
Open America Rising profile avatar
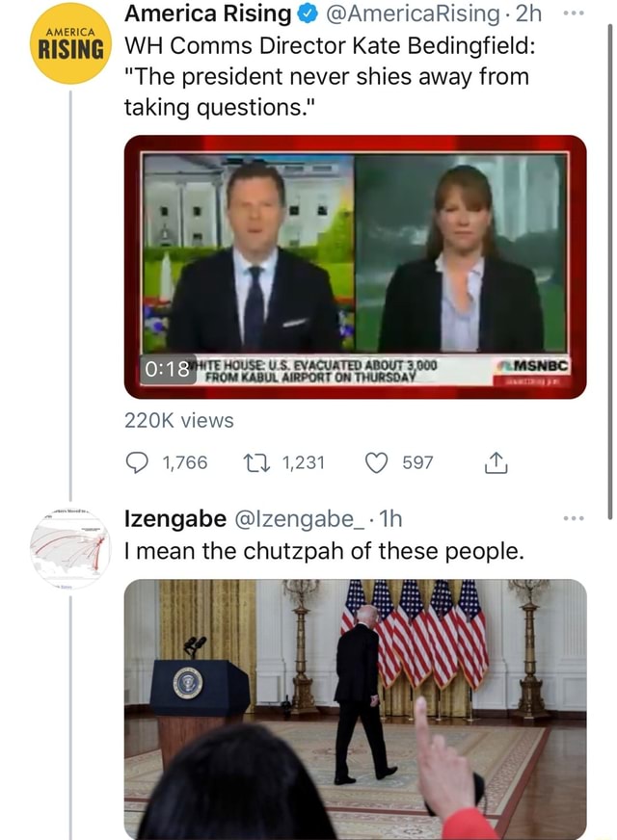tap(70, 43)
